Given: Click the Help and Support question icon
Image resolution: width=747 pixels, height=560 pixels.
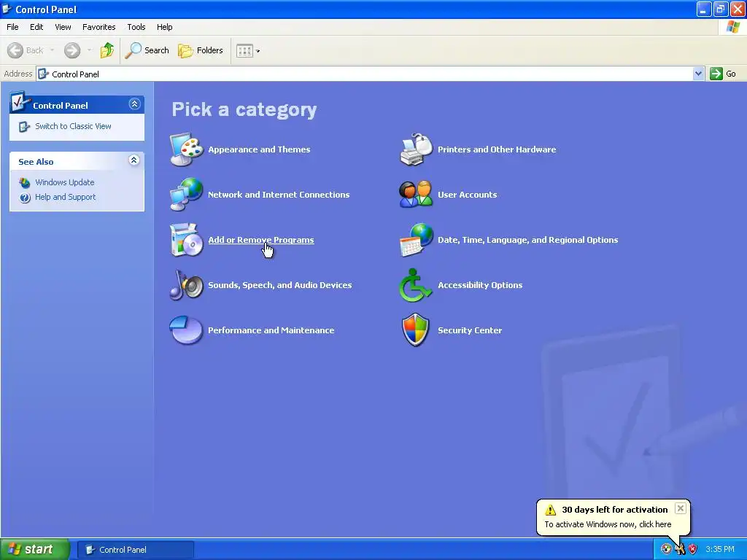Looking at the screenshot, I should (25, 197).
